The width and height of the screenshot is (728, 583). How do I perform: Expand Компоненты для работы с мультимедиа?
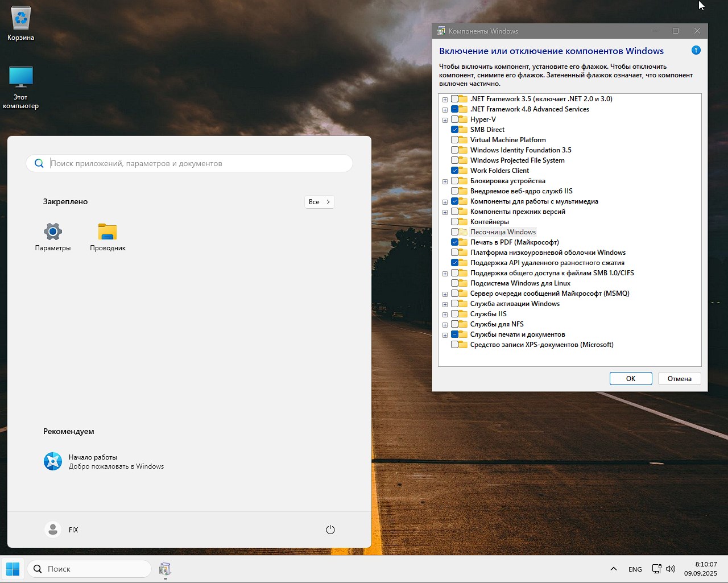point(445,202)
